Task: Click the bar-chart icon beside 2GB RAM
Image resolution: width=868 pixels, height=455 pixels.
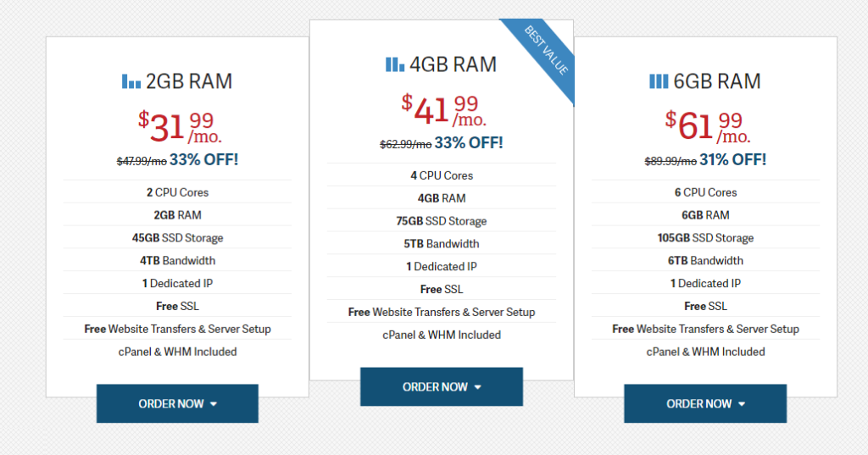Action: 131,81
